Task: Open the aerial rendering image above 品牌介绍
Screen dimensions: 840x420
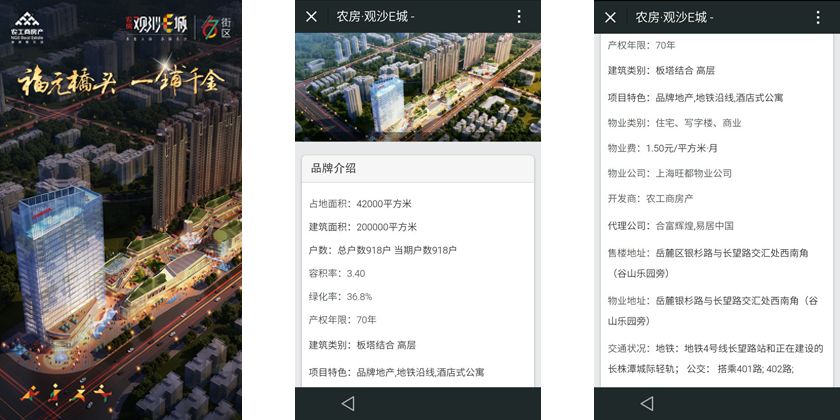Action: tap(418, 87)
